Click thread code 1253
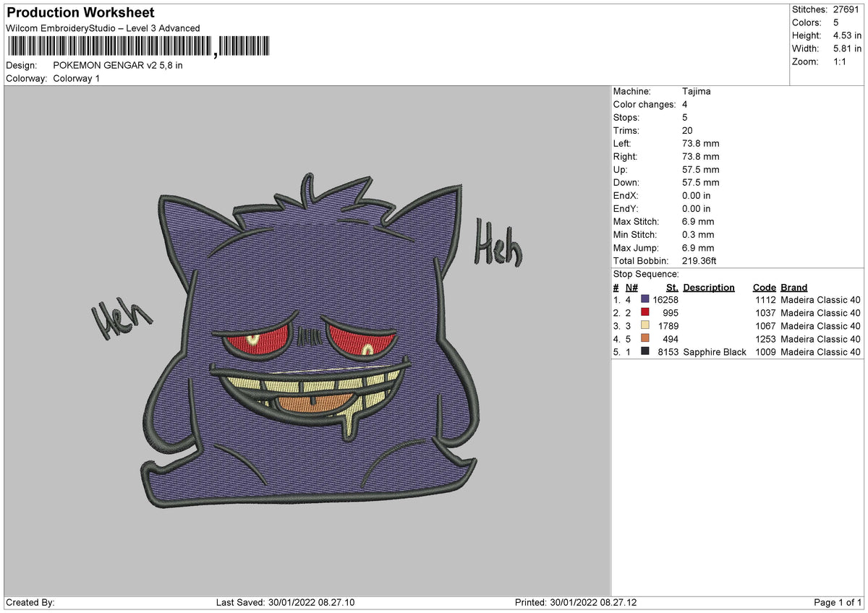Image resolution: width=868 pixels, height=613 pixels. coord(765,339)
